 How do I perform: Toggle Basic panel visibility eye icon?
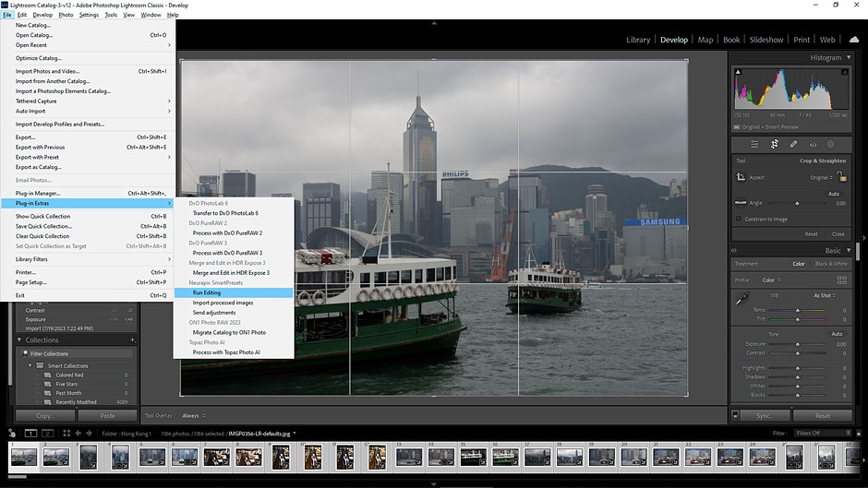[734, 250]
